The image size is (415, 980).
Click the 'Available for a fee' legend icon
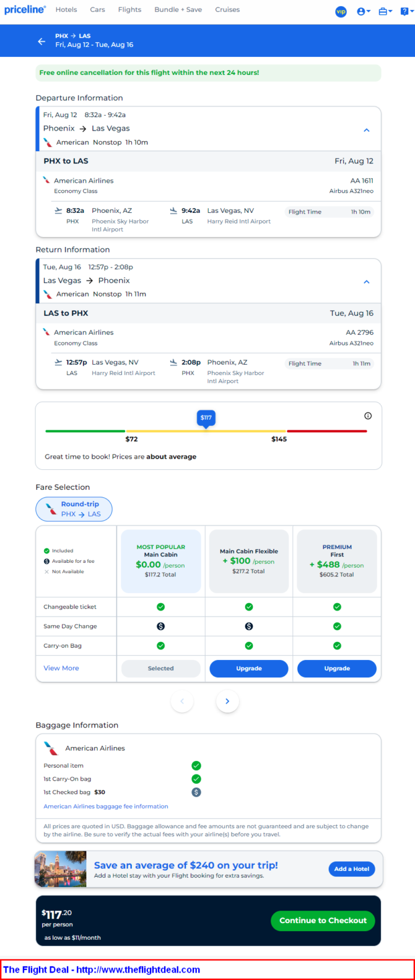(x=46, y=562)
